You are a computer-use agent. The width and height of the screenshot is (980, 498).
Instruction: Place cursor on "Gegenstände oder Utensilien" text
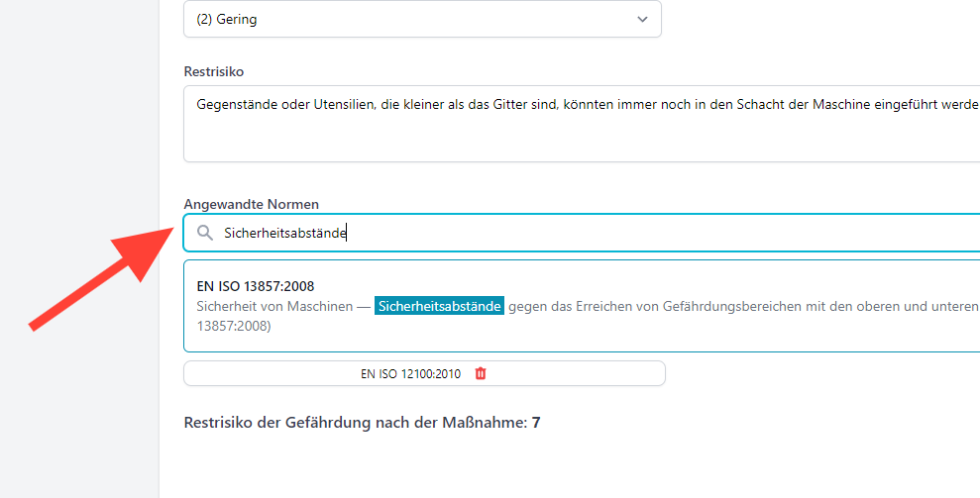(272, 105)
